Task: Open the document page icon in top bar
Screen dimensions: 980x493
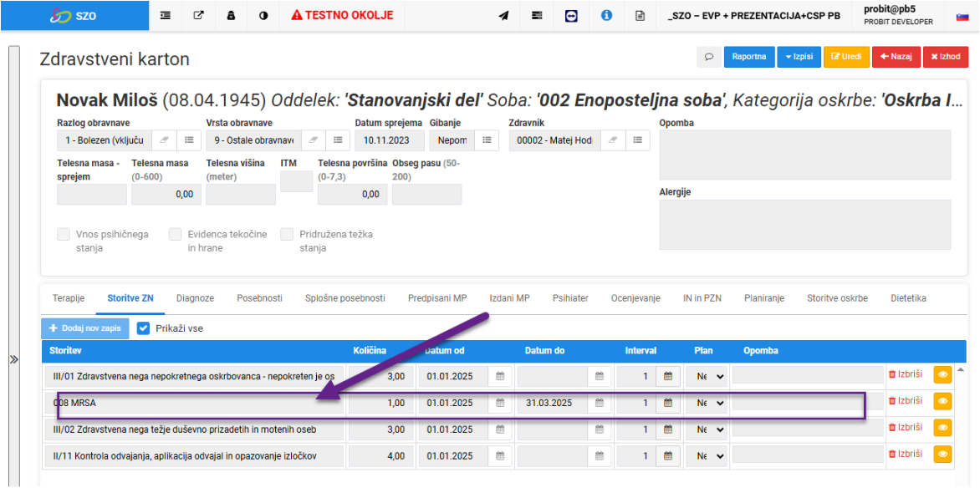Action: [640, 16]
